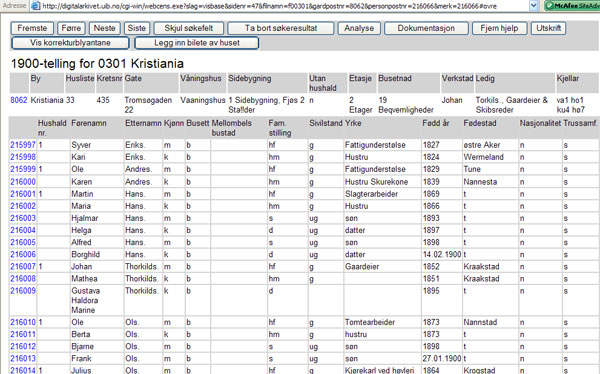Open person link 216005
The image size is (600, 374).
pos(23,242)
